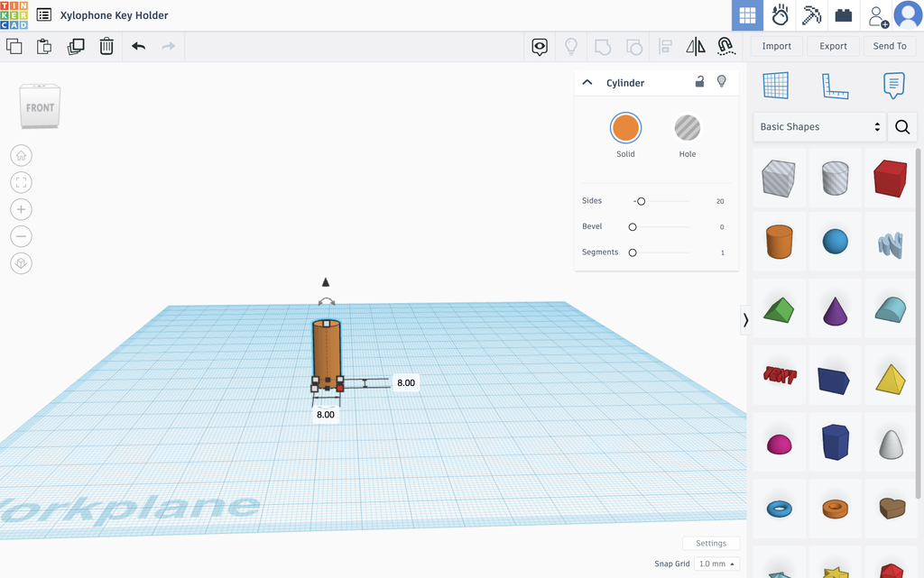This screenshot has height=578, width=924.
Task: Click the Ungroup shapes icon
Action: tap(634, 47)
